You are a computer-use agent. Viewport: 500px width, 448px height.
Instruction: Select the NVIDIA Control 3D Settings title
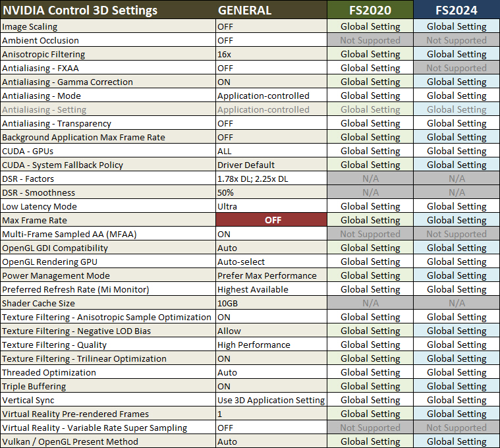tap(80, 11)
